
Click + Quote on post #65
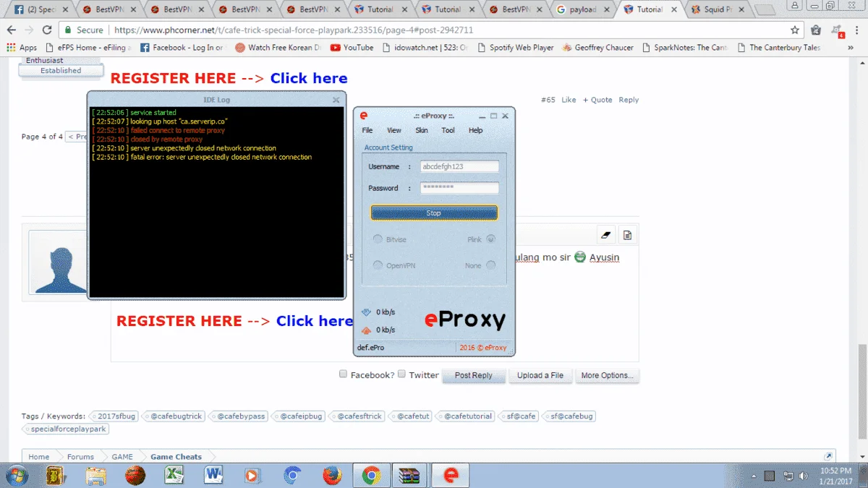click(597, 100)
